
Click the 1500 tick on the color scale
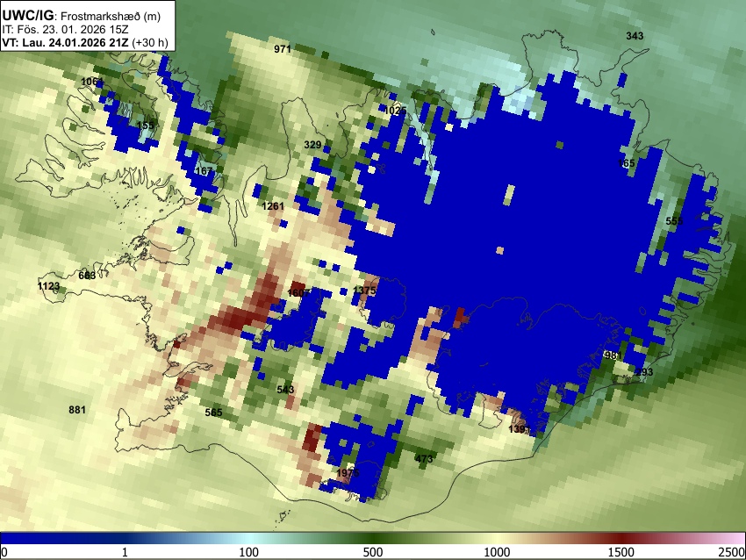(621, 552)
